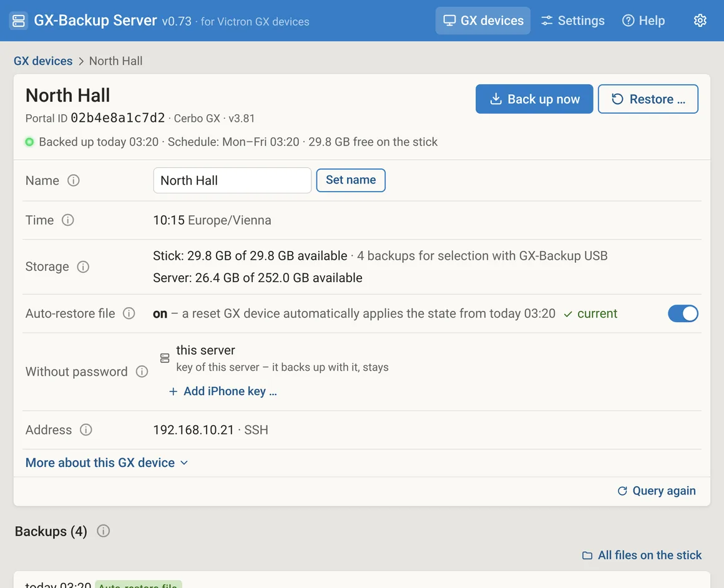724x588 pixels.
Task: Click 'Server: 26.4 GB of 252.0 GB available'
Action: [x=258, y=278]
